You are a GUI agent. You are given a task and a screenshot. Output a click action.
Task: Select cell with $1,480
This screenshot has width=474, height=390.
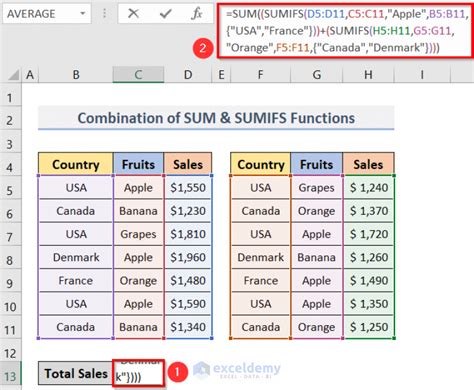pos(188,281)
